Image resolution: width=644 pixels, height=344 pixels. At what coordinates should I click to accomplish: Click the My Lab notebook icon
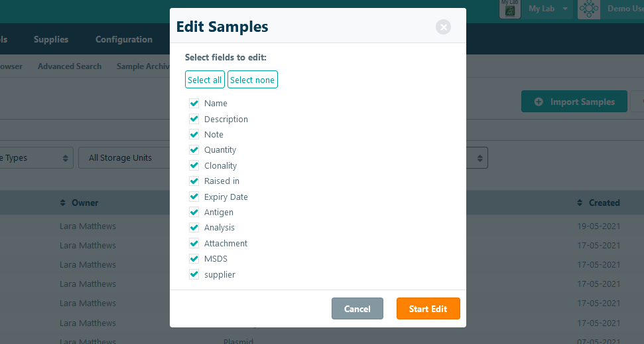pos(510,9)
